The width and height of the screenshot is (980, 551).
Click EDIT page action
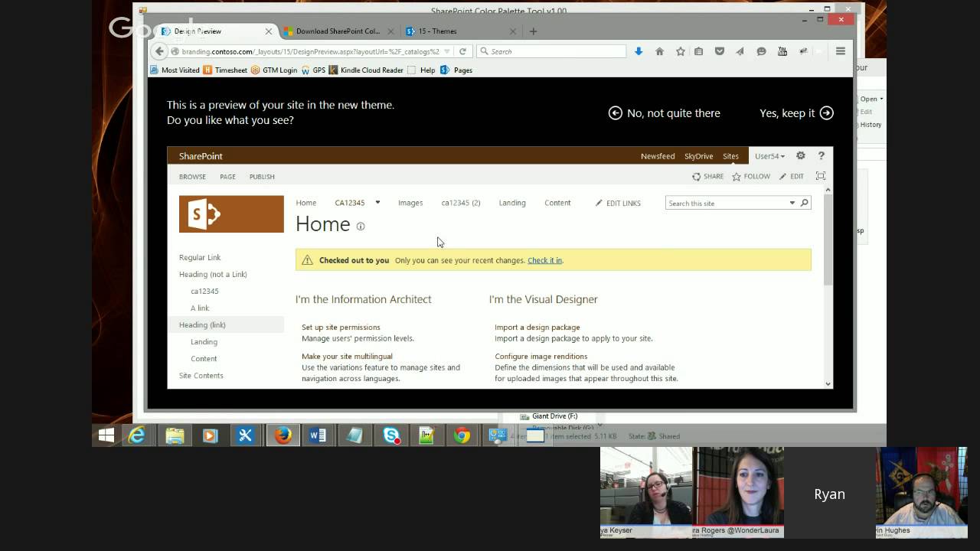click(x=792, y=177)
